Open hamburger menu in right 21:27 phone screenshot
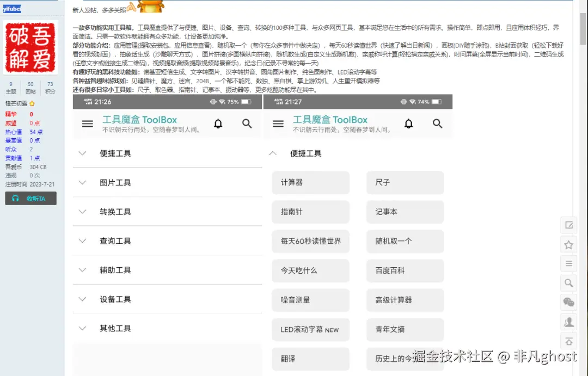This screenshot has height=376, width=588. pyautogui.click(x=278, y=124)
